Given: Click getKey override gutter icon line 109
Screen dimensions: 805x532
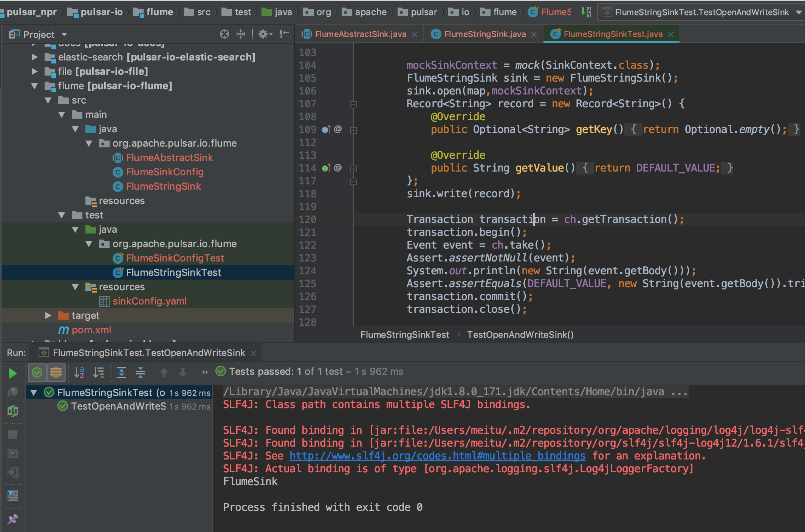Looking at the screenshot, I should point(326,130).
